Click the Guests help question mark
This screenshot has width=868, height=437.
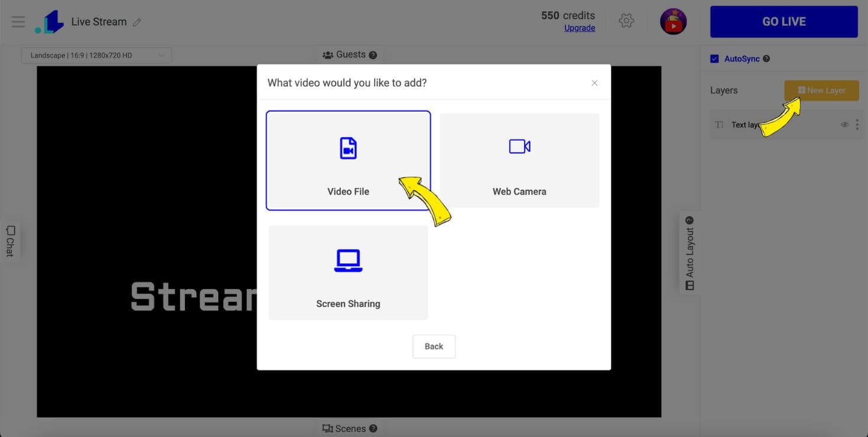[x=373, y=55]
